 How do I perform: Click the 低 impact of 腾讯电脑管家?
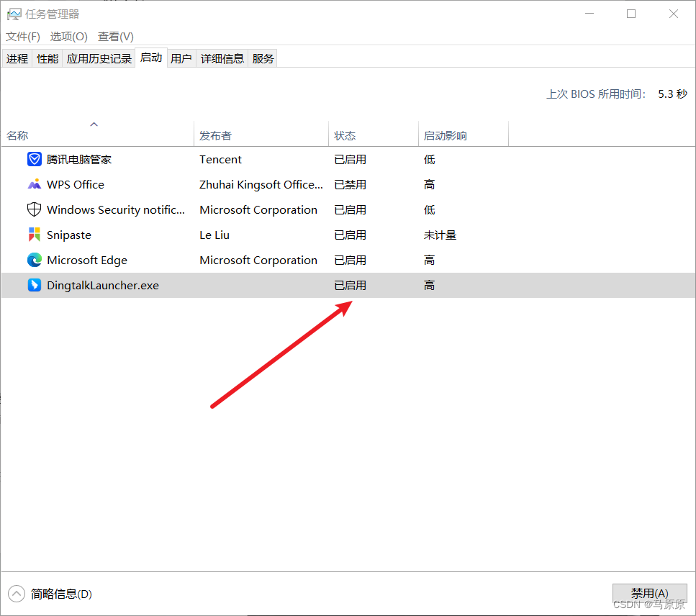(429, 159)
